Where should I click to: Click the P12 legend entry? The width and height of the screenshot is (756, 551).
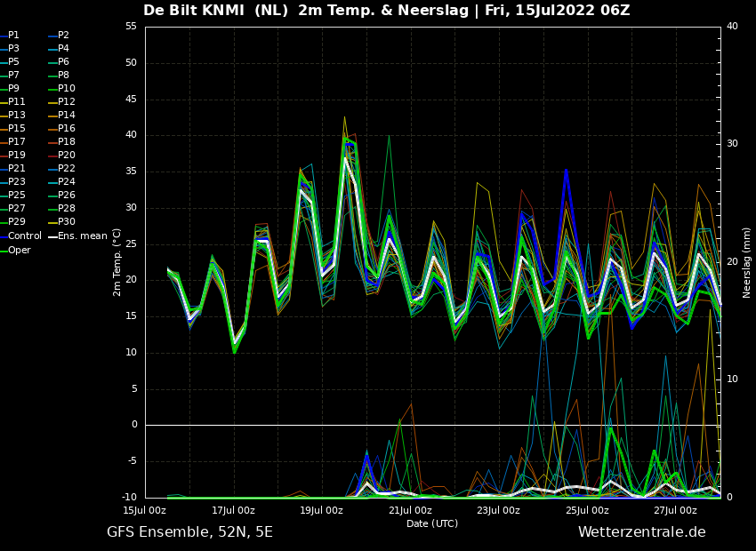(61, 101)
